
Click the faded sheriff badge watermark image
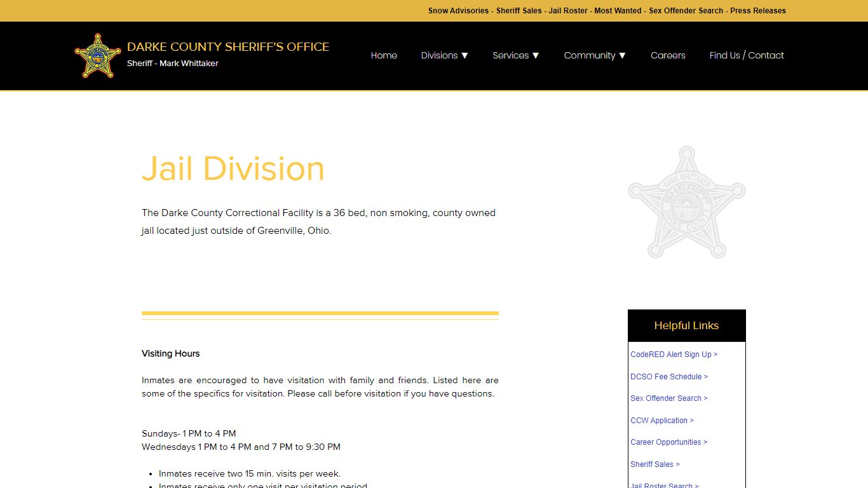pos(686,202)
